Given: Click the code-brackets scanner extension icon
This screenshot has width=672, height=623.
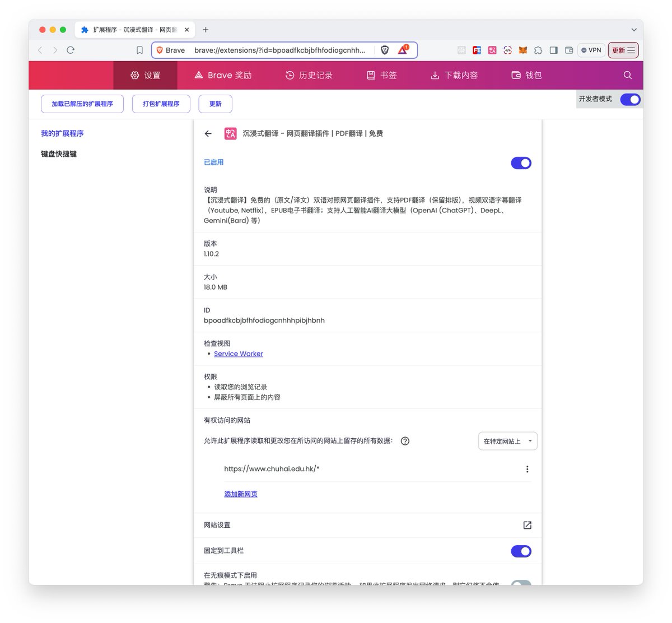Looking at the screenshot, I should [507, 50].
